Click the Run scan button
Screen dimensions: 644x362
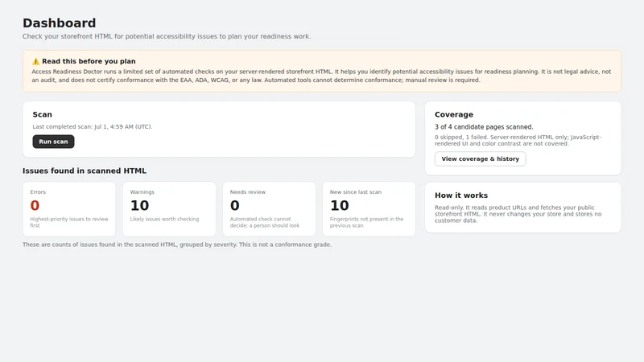[x=53, y=142]
